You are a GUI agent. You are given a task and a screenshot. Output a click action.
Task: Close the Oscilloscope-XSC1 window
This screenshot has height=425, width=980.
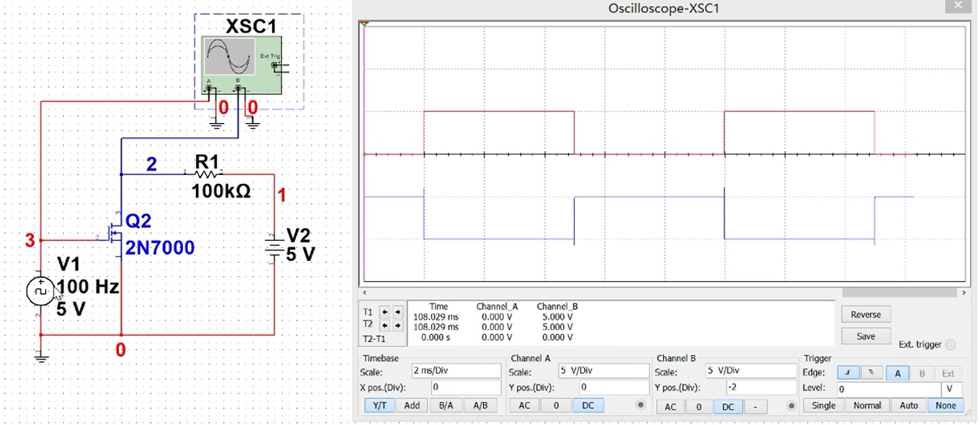point(958,6)
